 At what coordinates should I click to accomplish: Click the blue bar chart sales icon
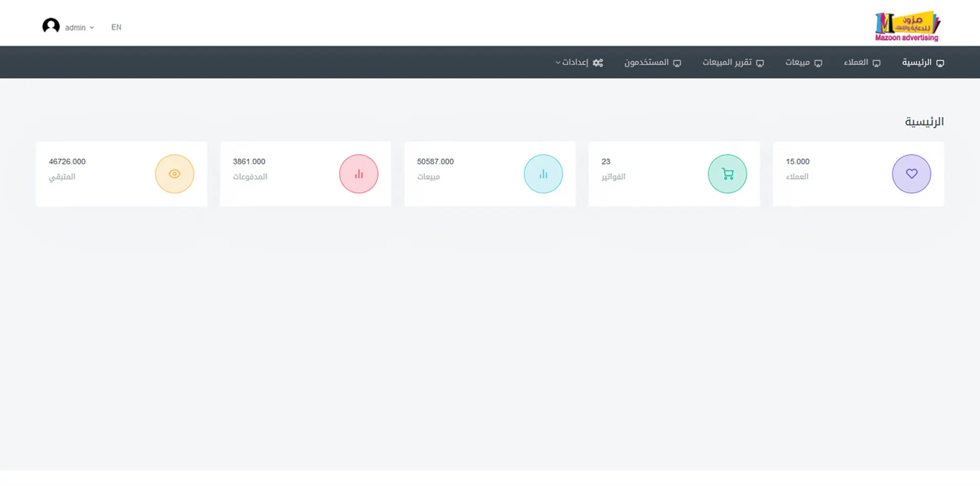pos(543,174)
